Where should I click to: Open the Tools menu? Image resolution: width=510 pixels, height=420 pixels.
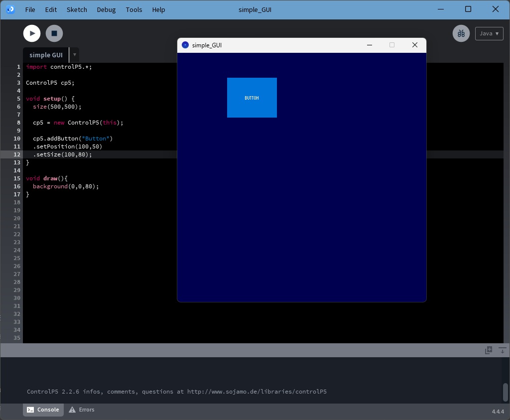click(x=133, y=10)
